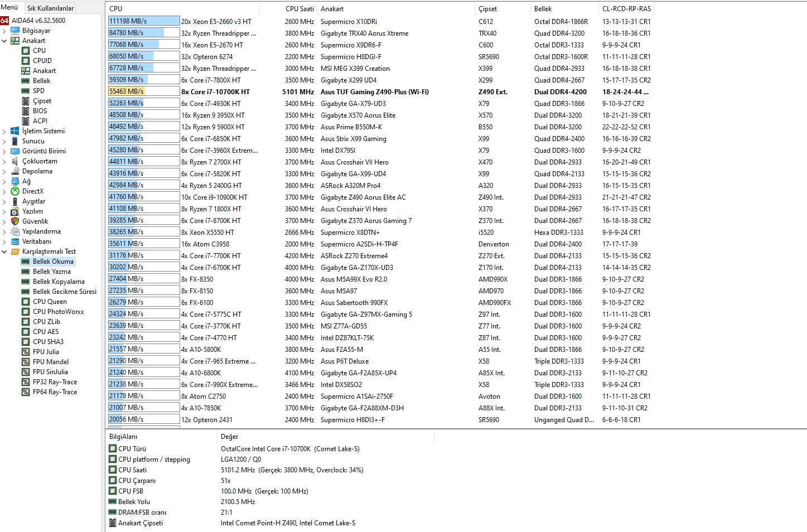Expand the Sunucu node arrow

(x=4, y=141)
